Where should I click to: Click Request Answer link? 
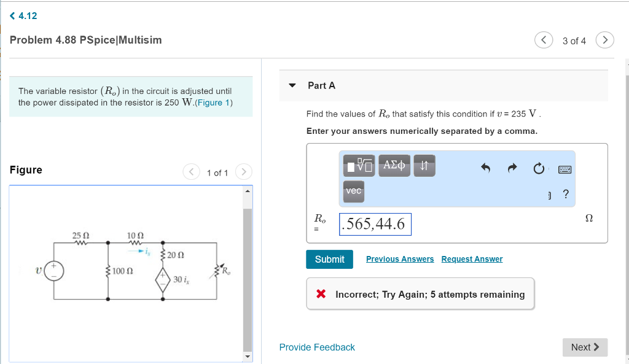472,258
